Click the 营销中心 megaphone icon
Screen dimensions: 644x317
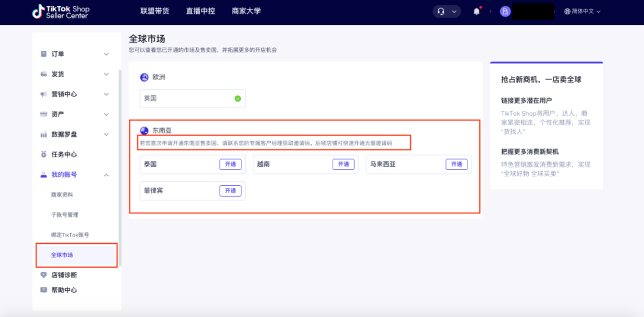44,94
